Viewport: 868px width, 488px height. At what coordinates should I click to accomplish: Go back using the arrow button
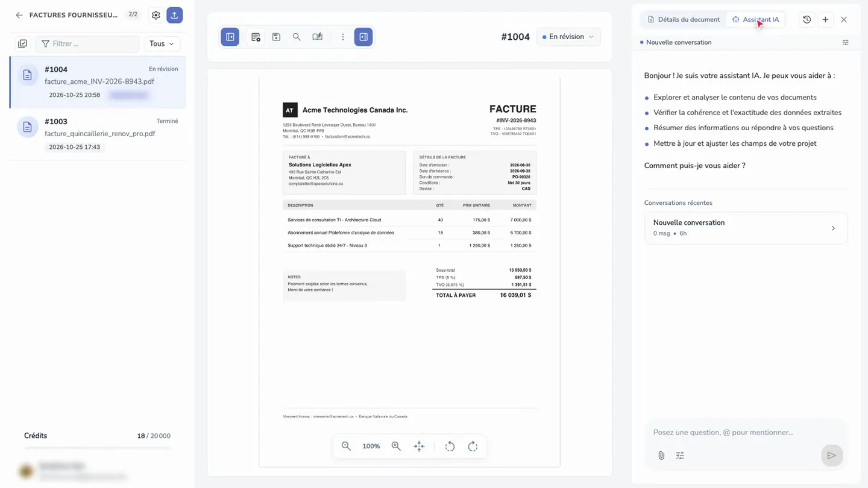(x=19, y=15)
